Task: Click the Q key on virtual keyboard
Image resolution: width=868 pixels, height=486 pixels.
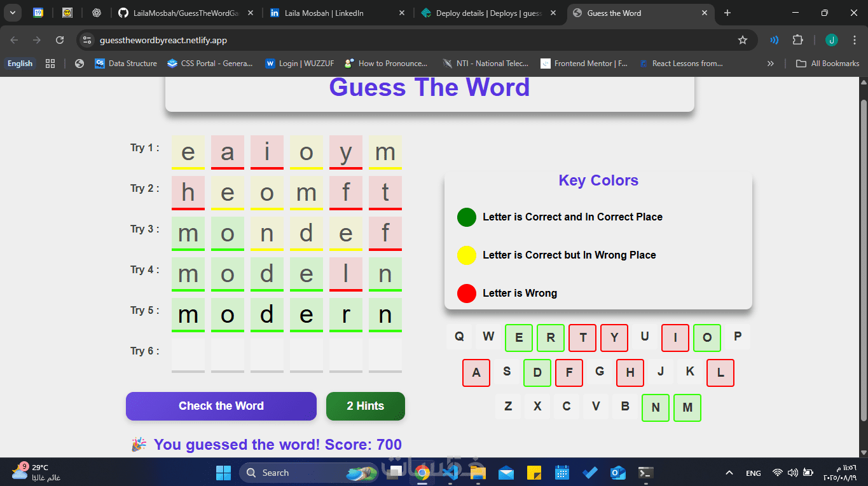Action: tap(459, 337)
